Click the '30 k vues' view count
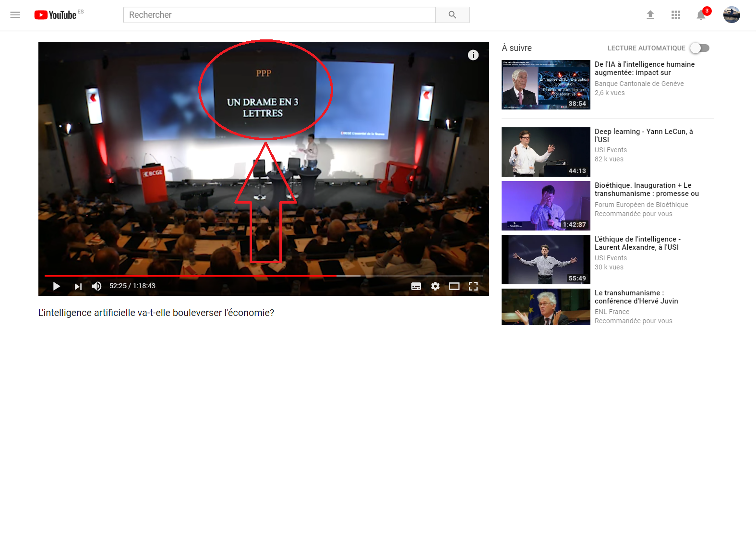 [609, 267]
